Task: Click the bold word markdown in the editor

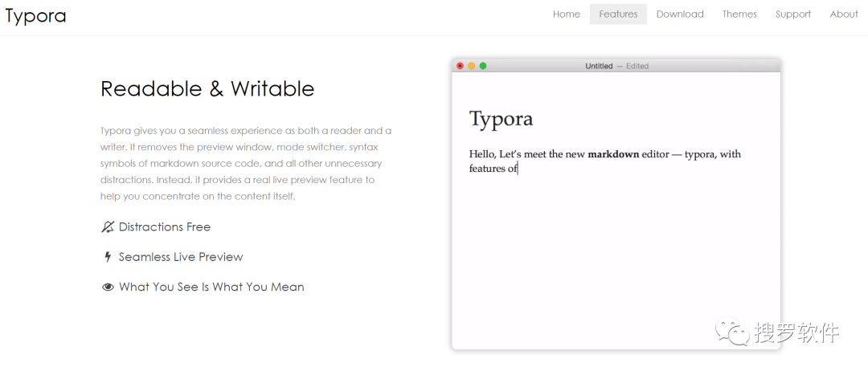Action: click(613, 154)
